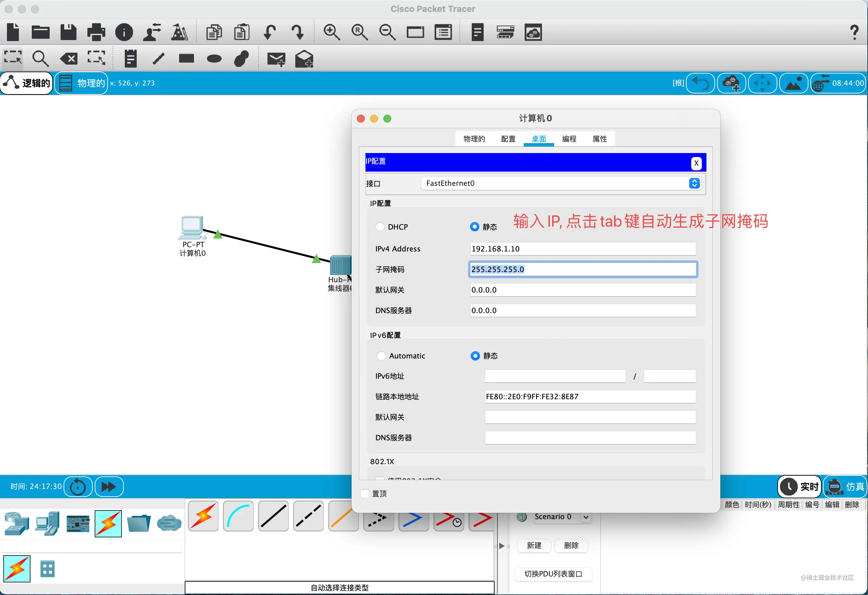This screenshot has height=595, width=868.
Task: Open the environment clock 08:44:00
Action: (839, 83)
